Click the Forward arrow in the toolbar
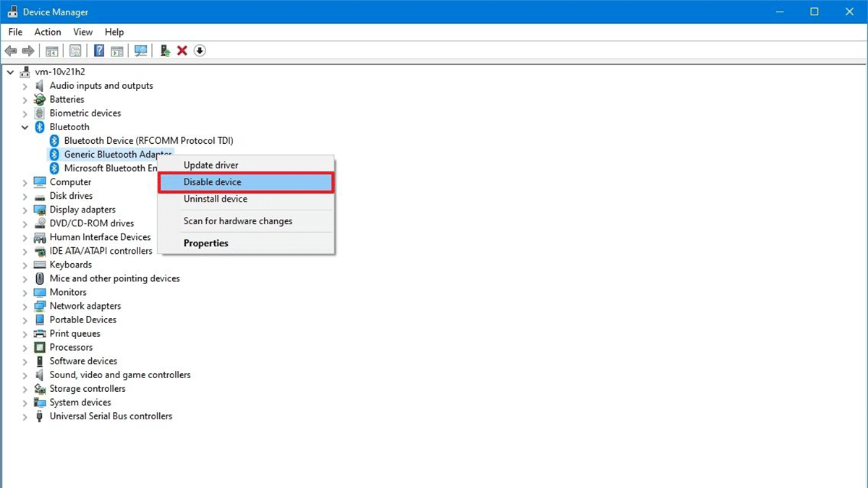This screenshot has width=868, height=488. [28, 51]
